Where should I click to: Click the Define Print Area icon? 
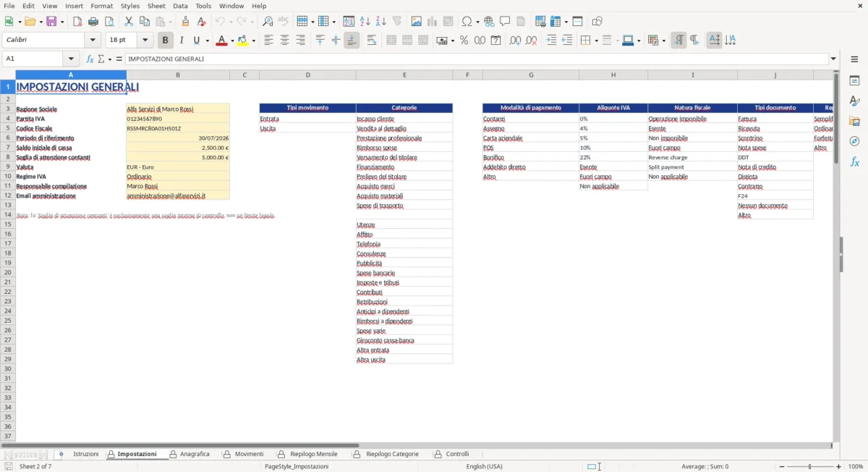[540, 21]
